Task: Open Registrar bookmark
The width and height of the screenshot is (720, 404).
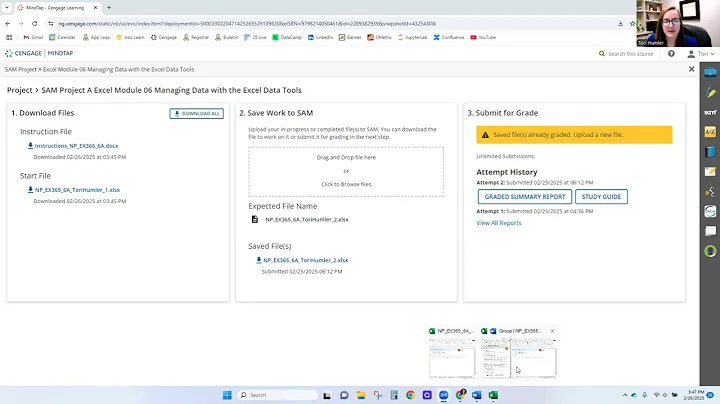Action: (x=196, y=37)
